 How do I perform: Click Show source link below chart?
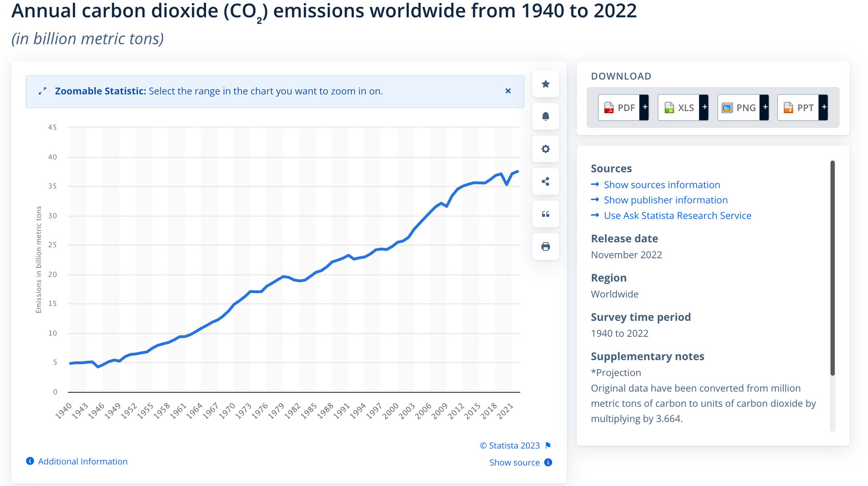coord(514,462)
